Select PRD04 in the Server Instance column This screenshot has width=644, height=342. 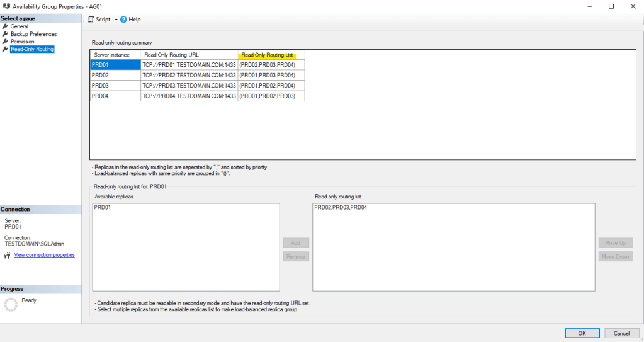tap(115, 96)
